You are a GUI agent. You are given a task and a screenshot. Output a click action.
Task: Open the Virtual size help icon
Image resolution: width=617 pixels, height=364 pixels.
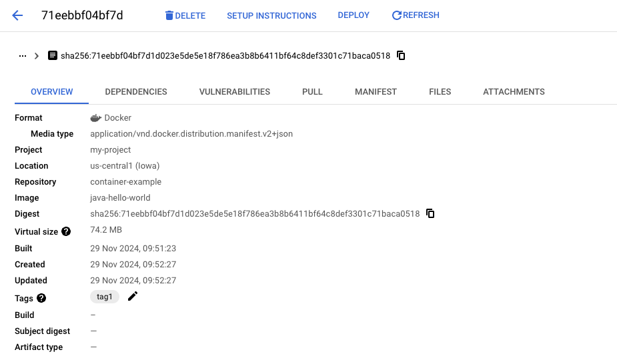tap(66, 232)
